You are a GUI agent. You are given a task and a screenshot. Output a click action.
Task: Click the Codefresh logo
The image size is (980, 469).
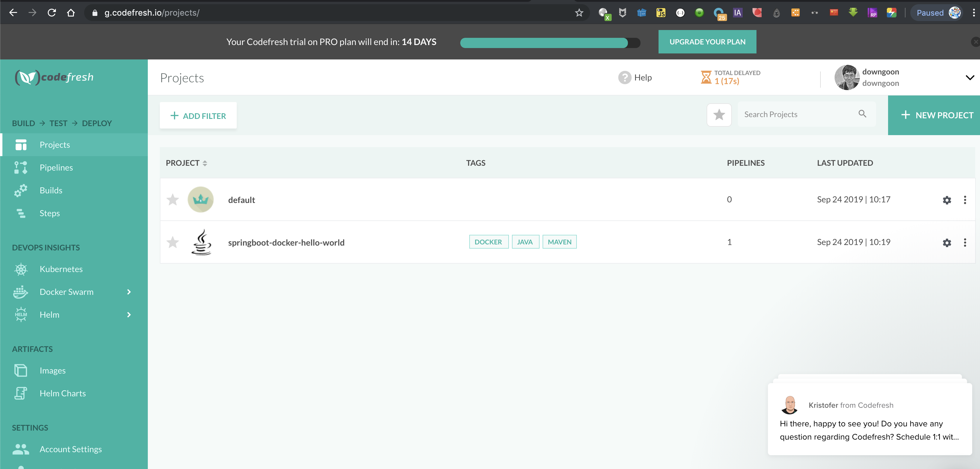point(54,77)
